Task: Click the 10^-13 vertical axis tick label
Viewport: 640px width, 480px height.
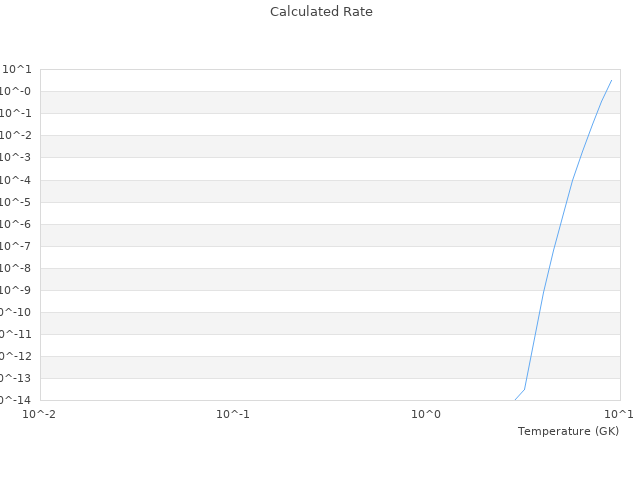Action: pos(15,378)
